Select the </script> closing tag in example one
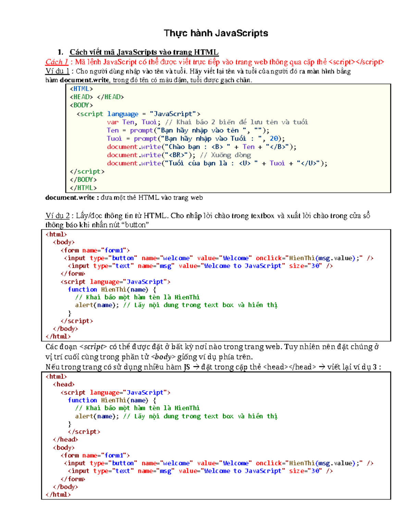The image size is (411, 532). (x=87, y=171)
